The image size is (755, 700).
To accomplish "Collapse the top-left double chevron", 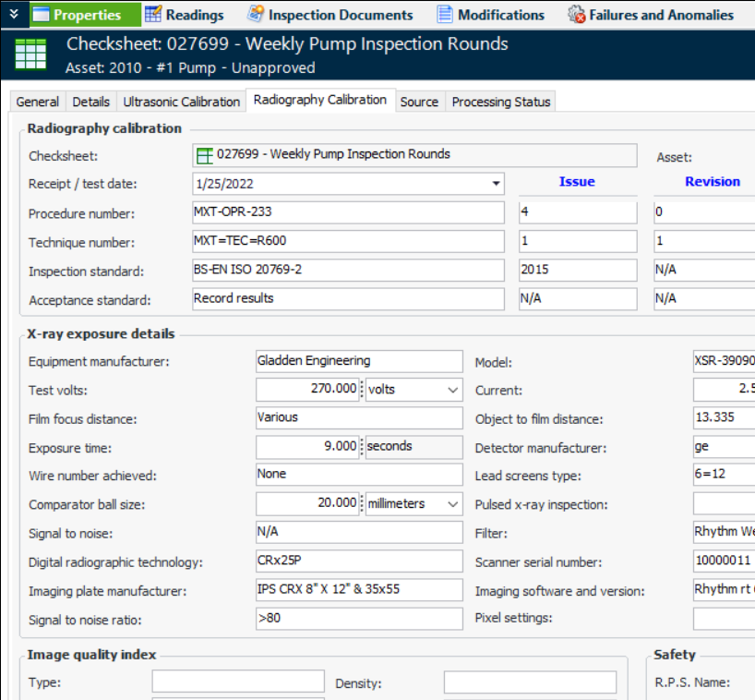I will click(x=13, y=14).
